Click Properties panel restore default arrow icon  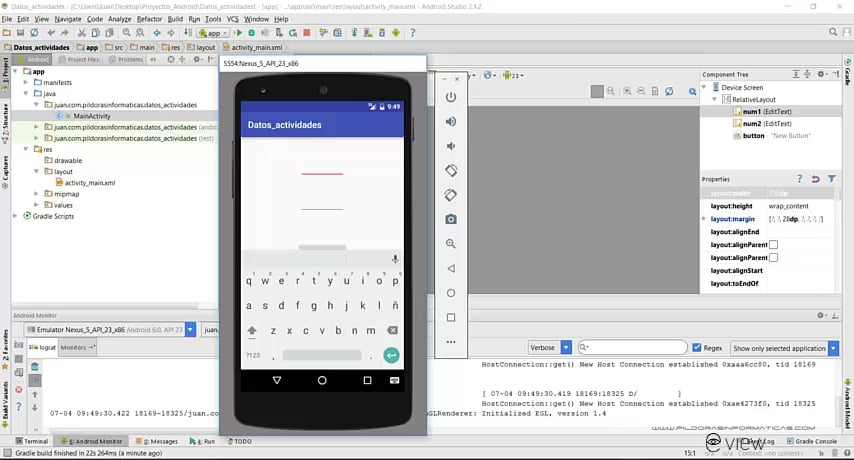(815, 179)
